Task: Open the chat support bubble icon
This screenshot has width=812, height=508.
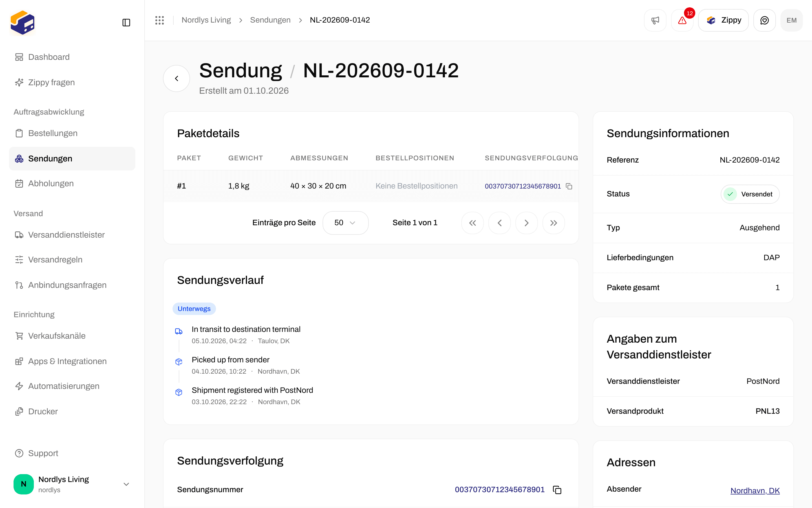Action: [x=764, y=20]
